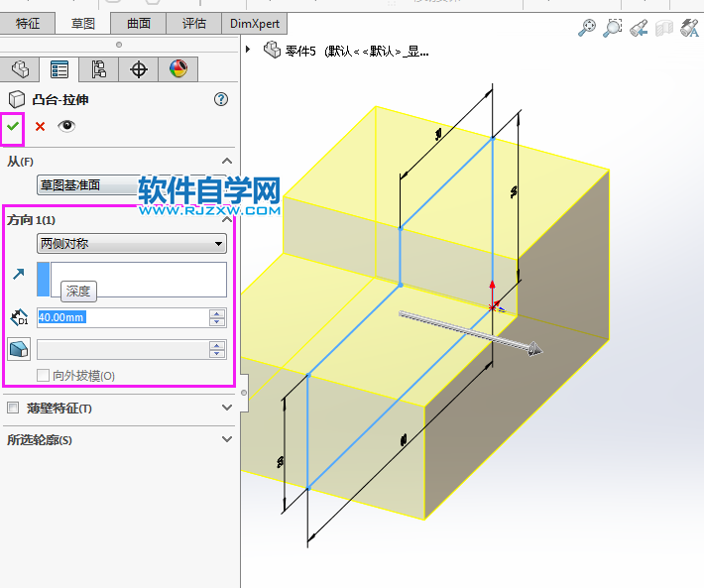Expand the 所选轮廓(S) section
704x588 pixels.
(x=227, y=439)
